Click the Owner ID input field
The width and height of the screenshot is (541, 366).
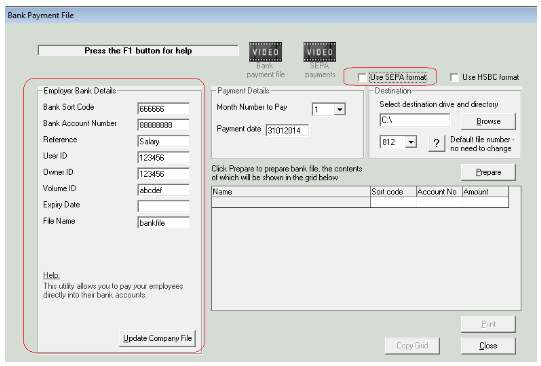click(x=163, y=174)
